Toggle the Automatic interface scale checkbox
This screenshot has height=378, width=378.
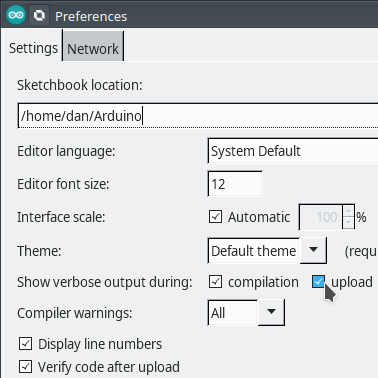[x=215, y=217]
